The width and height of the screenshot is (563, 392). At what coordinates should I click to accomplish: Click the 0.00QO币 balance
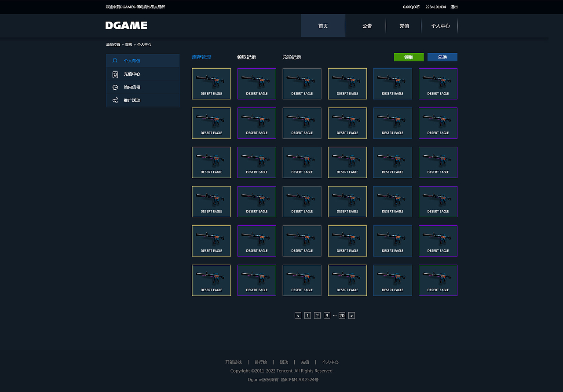(411, 7)
